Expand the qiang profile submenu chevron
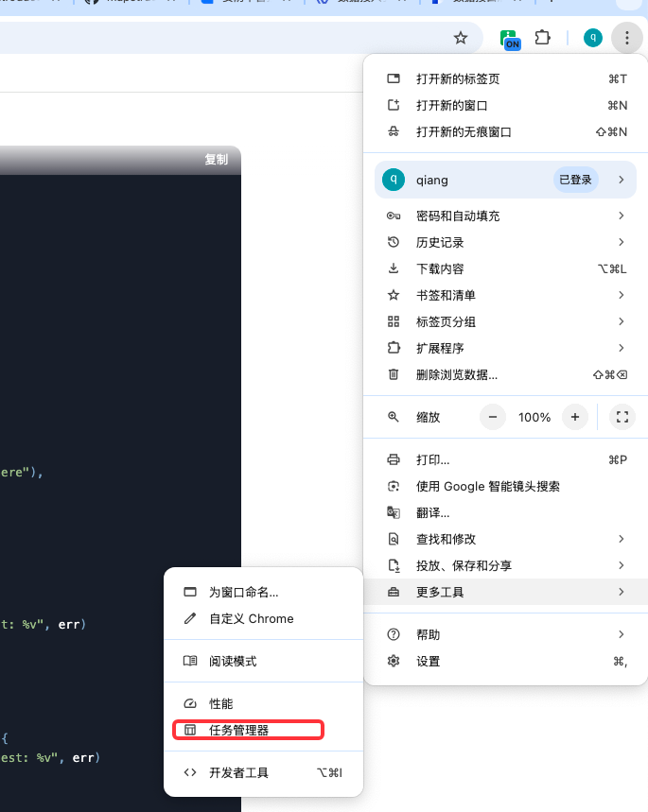648x812 pixels. (x=622, y=180)
